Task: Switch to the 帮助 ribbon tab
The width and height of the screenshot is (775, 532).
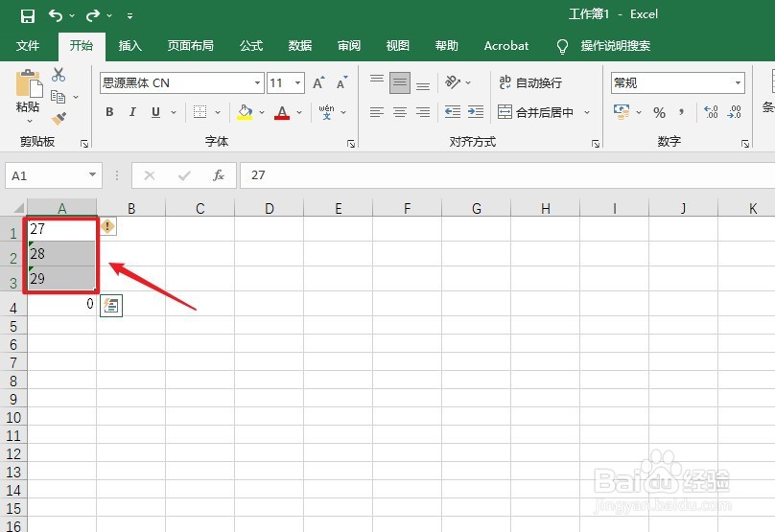Action: tap(446, 46)
